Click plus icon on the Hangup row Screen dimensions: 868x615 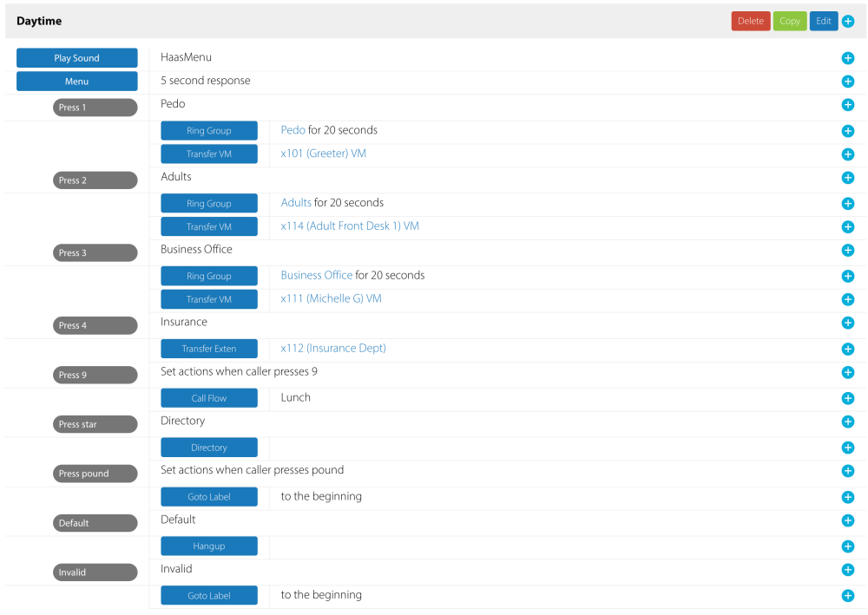pos(848,546)
